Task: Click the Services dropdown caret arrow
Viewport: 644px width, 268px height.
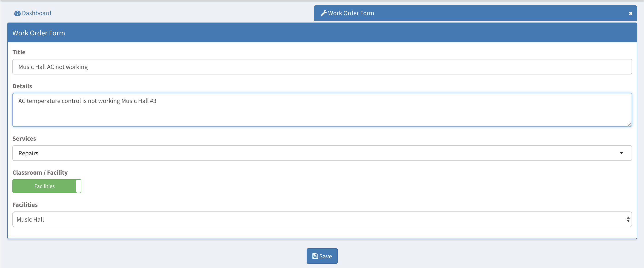Action: (621, 153)
